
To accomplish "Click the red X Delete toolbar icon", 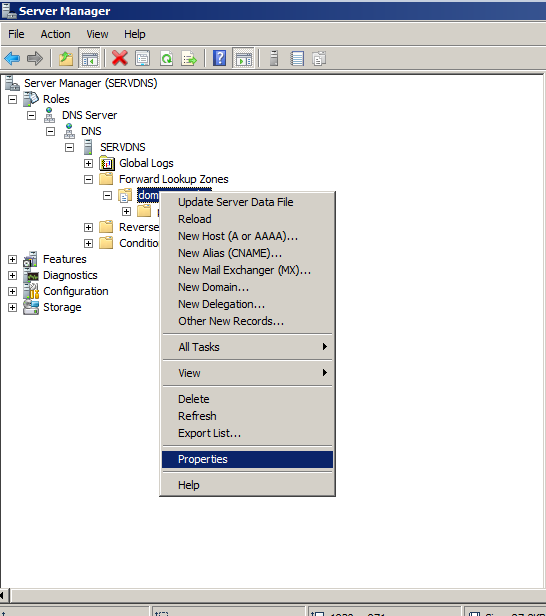I will [119, 59].
